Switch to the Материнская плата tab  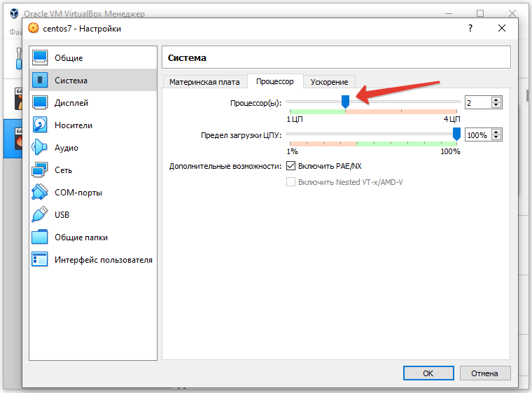[205, 82]
